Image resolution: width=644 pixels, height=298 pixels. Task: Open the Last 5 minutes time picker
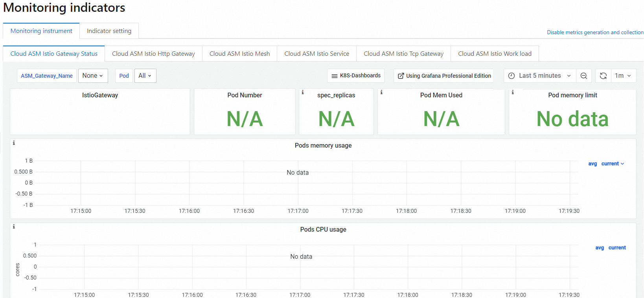coord(540,76)
